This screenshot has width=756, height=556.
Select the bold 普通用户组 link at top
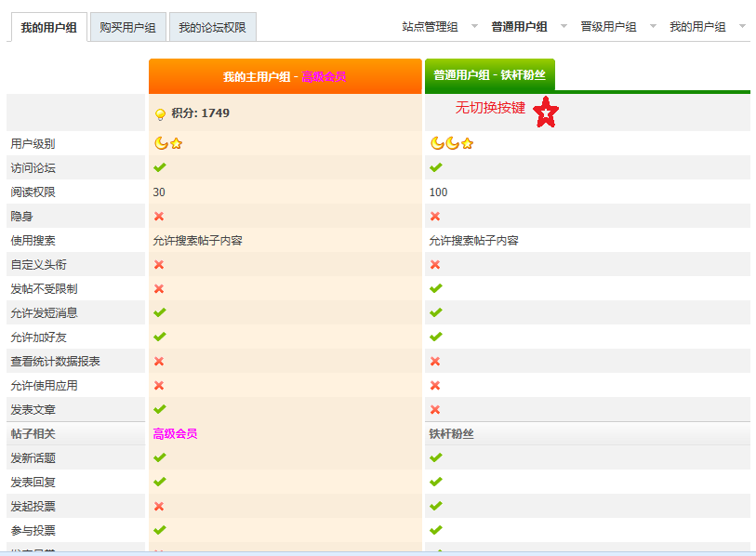tap(517, 27)
